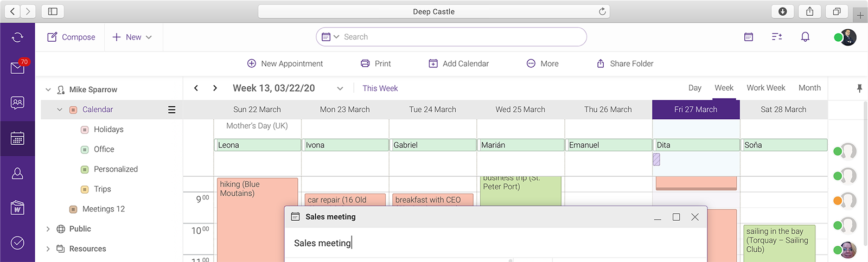Open the New dropdown menu

click(133, 37)
